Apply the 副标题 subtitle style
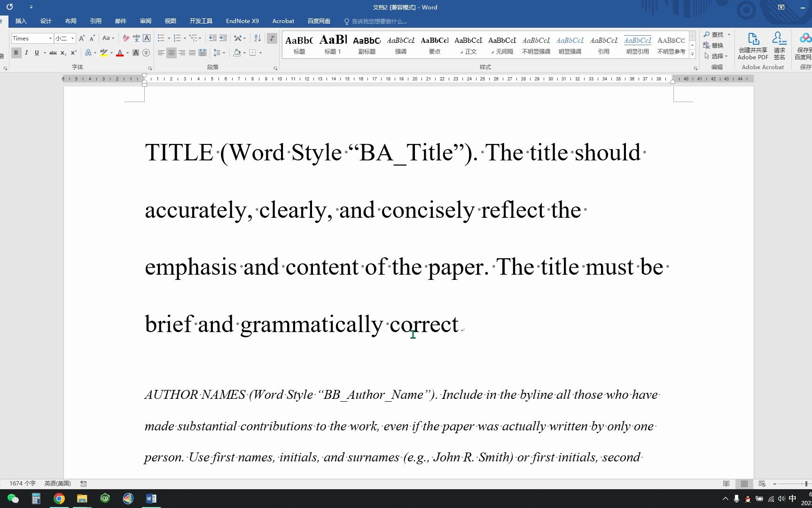This screenshot has height=508, width=812. [367, 45]
